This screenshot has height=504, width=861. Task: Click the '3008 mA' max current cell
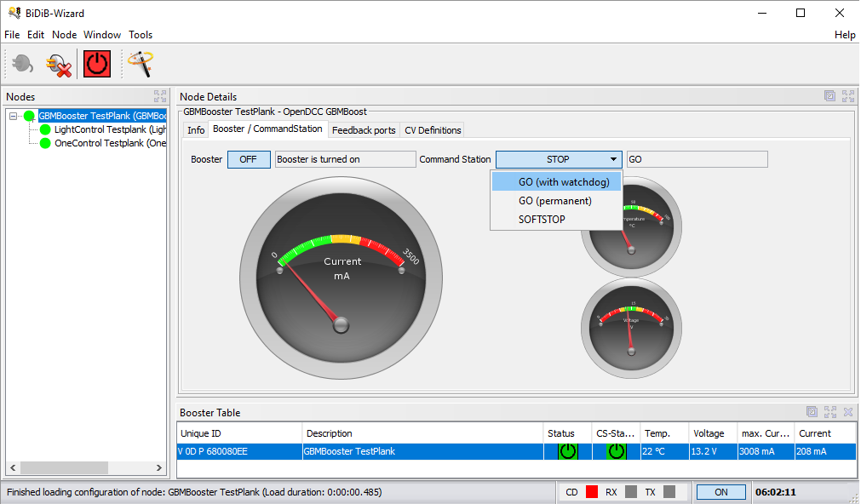pyautogui.click(x=766, y=451)
